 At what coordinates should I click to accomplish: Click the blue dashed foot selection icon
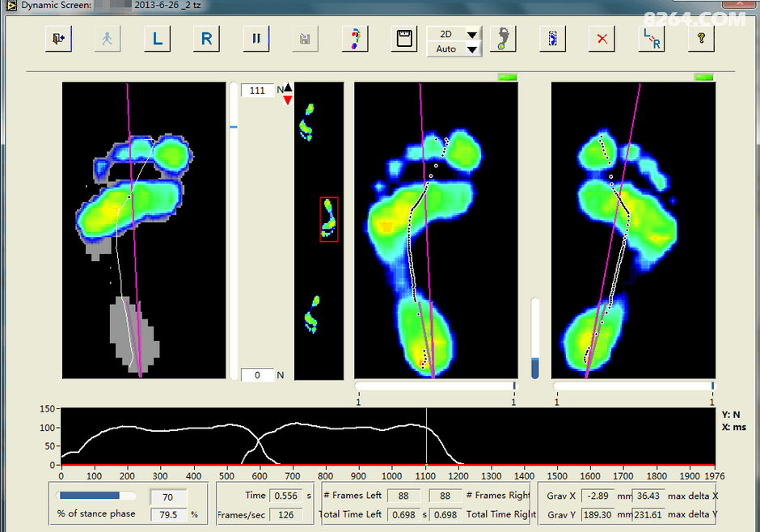pos(552,39)
